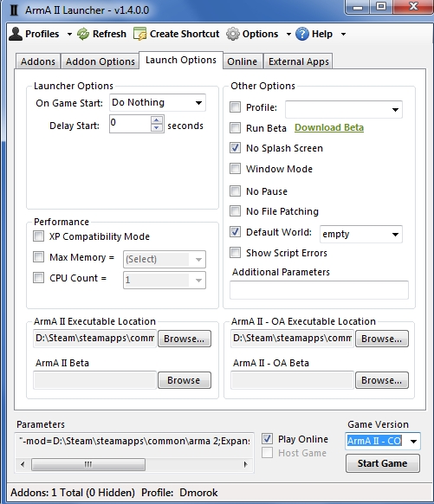
Task: Open the On Game Start dropdown
Action: (158, 103)
